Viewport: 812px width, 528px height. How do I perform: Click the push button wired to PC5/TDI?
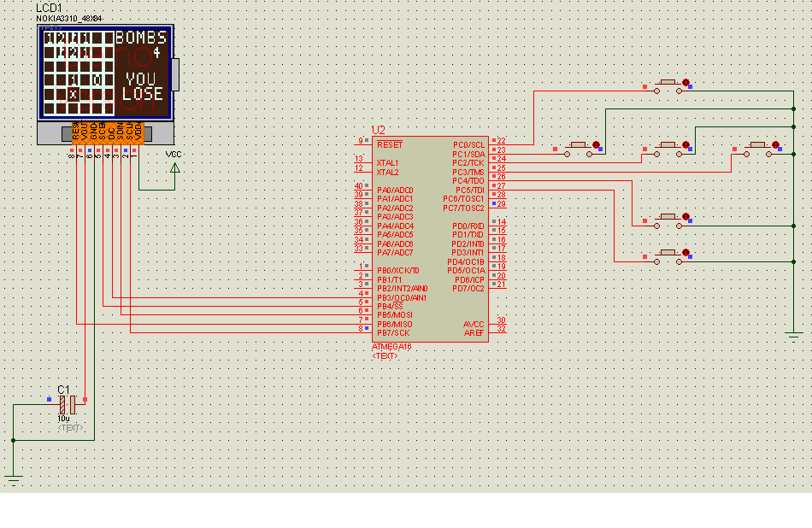pos(668,257)
